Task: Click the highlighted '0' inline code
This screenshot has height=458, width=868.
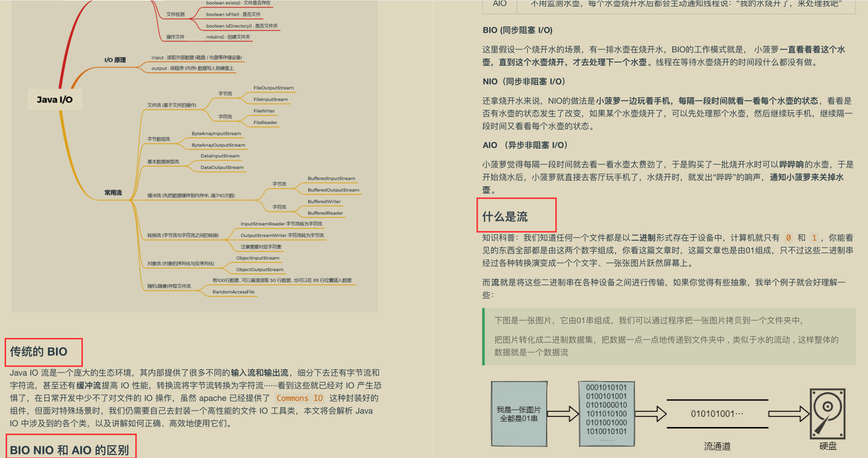Action: pos(789,238)
